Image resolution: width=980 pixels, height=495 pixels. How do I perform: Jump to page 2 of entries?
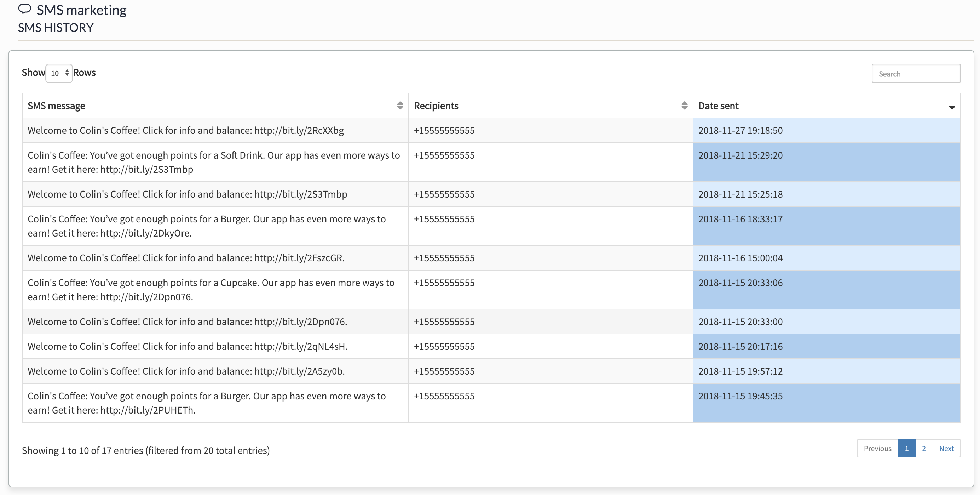coord(924,448)
